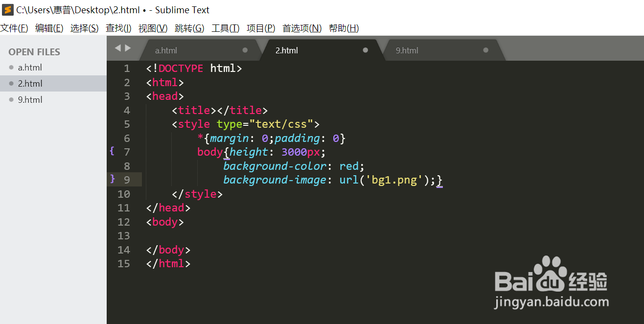Click the background-color property
The image size is (644, 324).
tap(275, 166)
